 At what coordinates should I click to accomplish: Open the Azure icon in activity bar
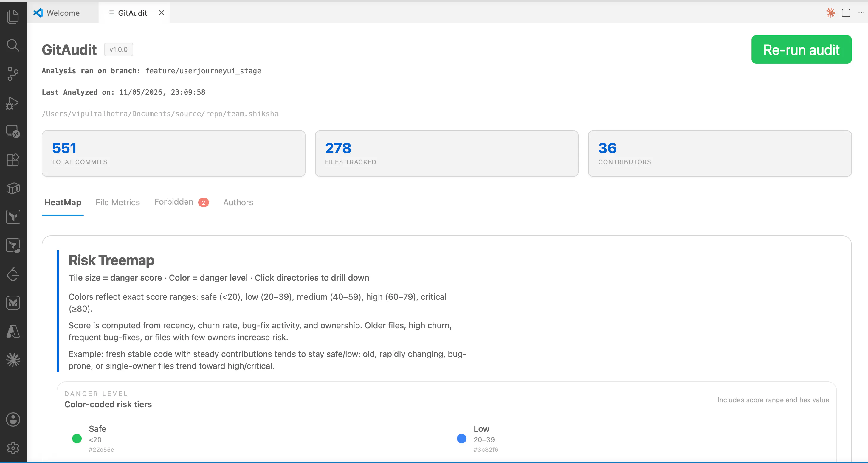click(x=13, y=331)
